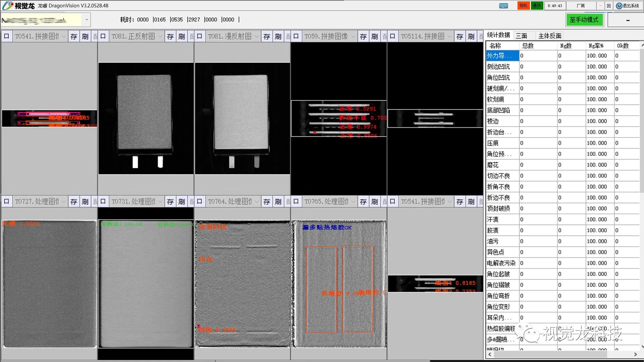Screen dimensions: 644x362
Task: Toggle the square checkbox beside T0765.处理图
Action: (x=296, y=201)
